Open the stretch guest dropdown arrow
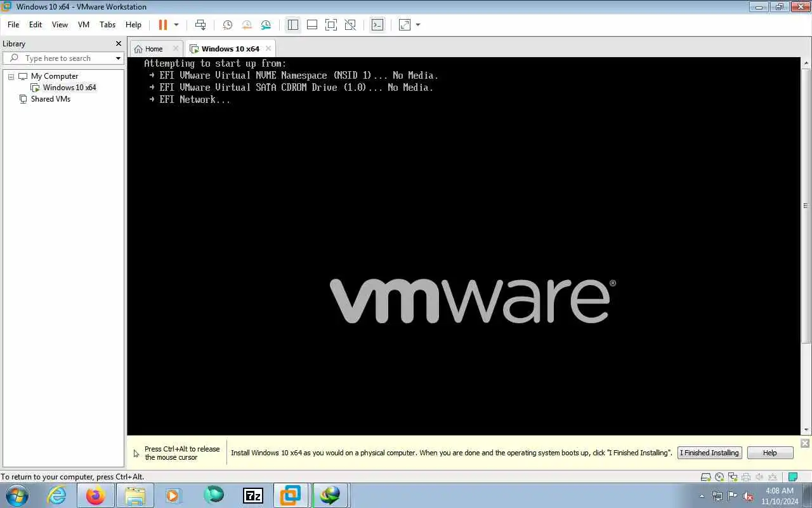 418,25
